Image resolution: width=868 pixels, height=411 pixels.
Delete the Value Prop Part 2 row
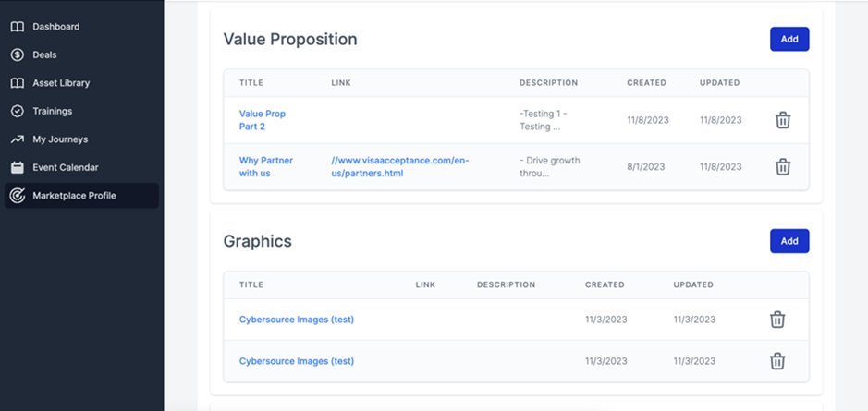(782, 120)
